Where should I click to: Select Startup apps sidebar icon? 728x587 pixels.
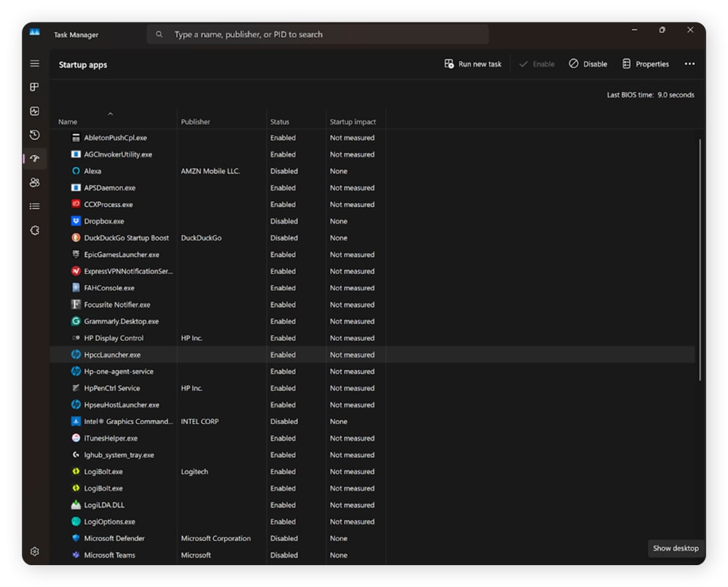click(35, 159)
